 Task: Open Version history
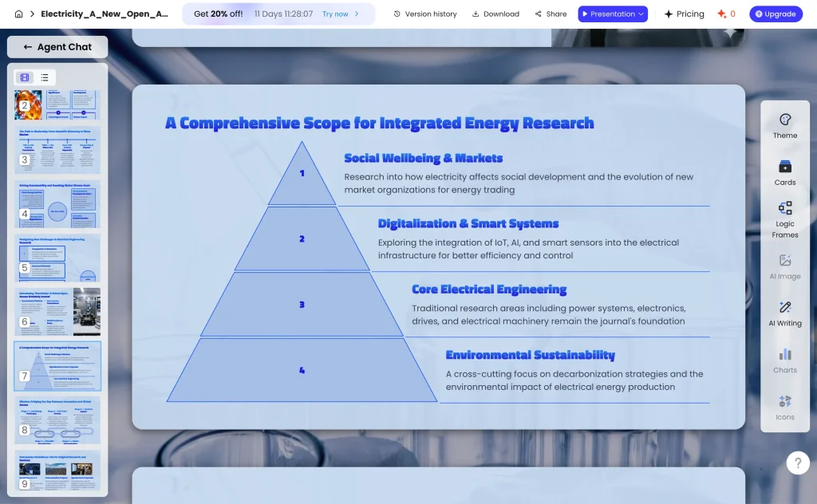tap(424, 14)
